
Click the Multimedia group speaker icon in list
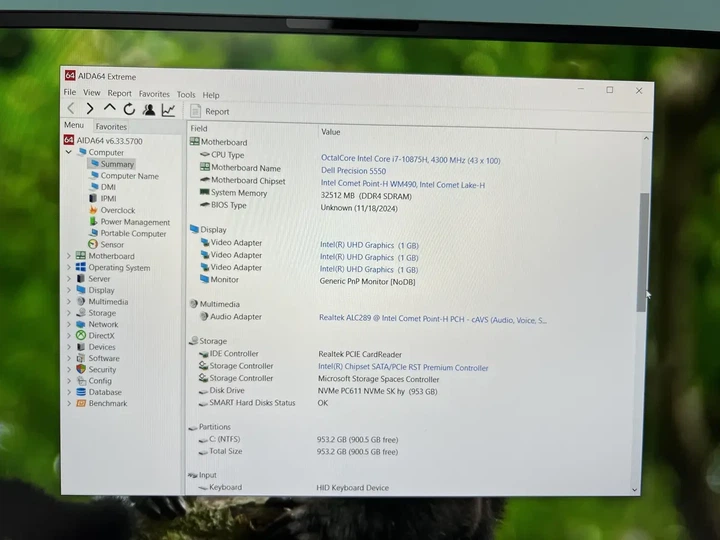coord(193,304)
